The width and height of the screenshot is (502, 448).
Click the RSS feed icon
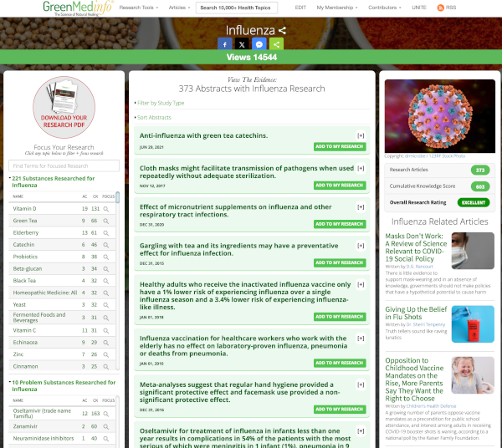(441, 8)
